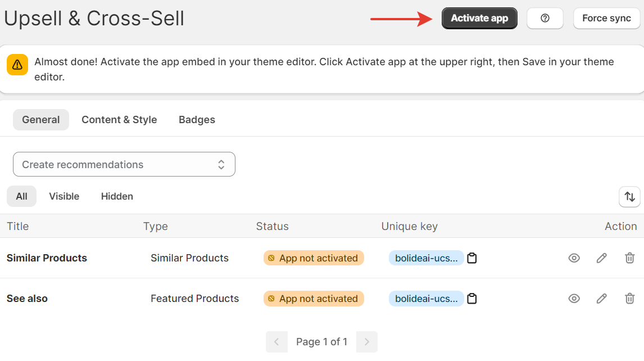Viewport: 644px width, 361px height.
Task: Switch to the Content & Style tab
Action: click(x=119, y=119)
